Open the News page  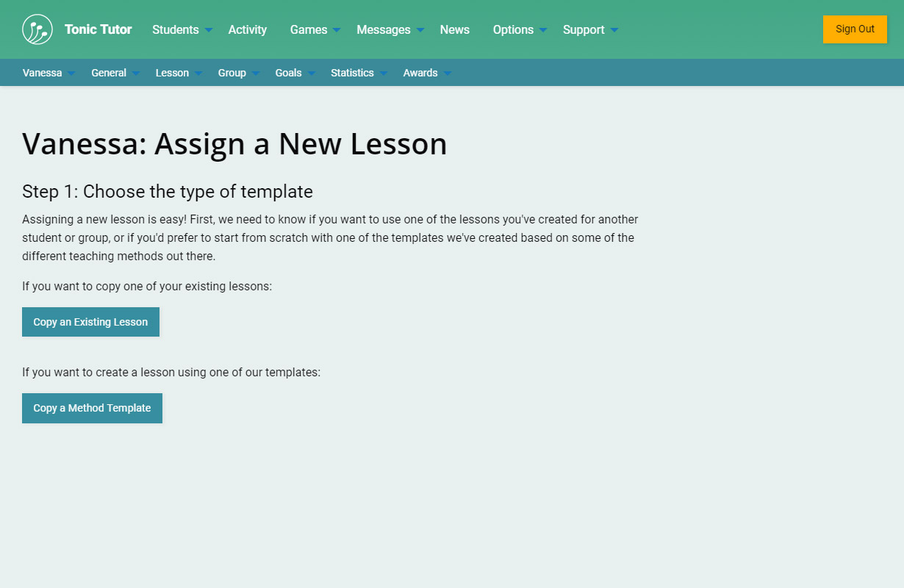[x=455, y=29]
